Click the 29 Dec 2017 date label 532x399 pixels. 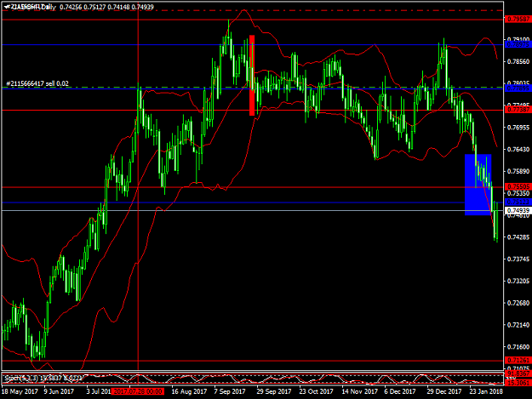[x=444, y=391]
